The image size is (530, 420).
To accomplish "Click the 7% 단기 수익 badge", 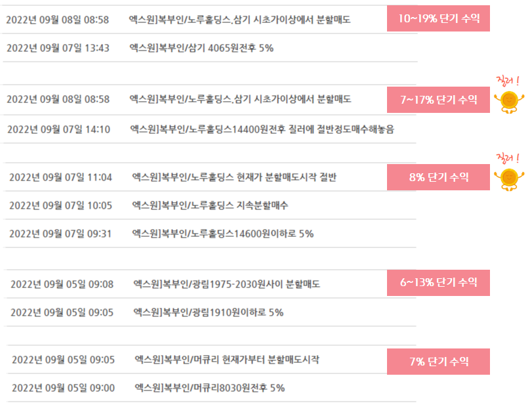I will point(438,362).
